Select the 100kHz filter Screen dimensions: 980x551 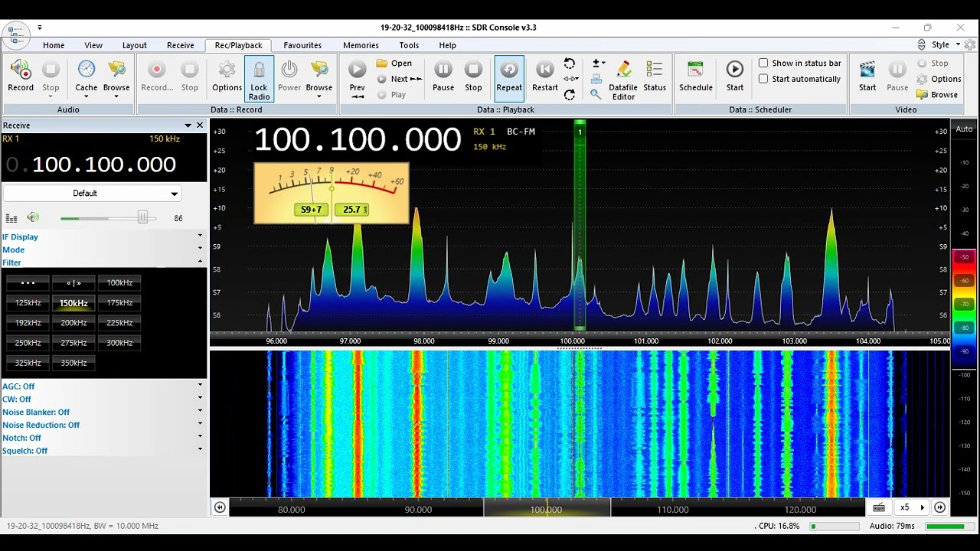[119, 283]
